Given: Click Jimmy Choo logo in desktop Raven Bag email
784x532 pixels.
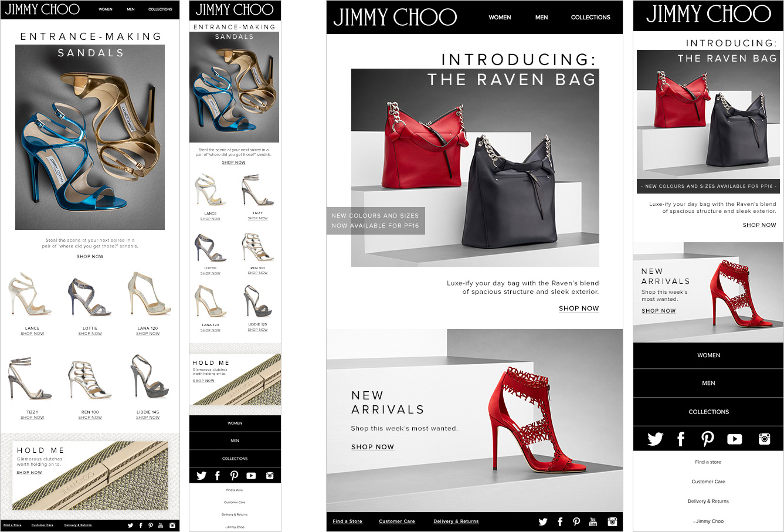Looking at the screenshot, I should [395, 17].
